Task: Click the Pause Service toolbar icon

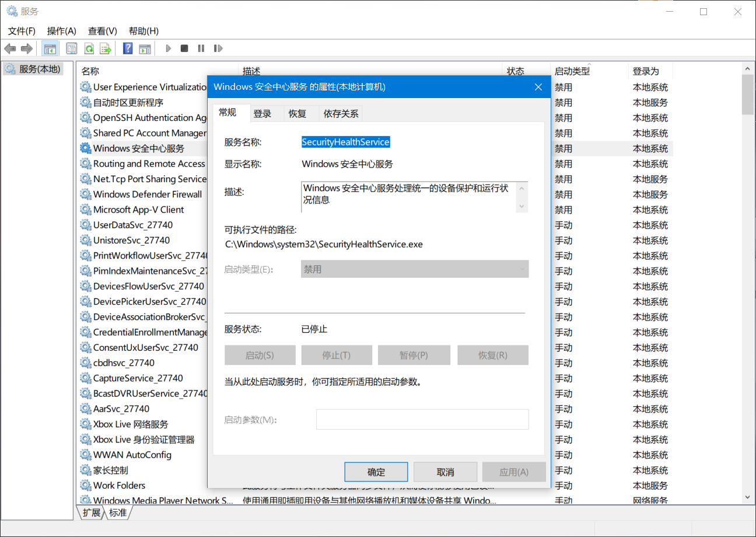Action: click(201, 48)
